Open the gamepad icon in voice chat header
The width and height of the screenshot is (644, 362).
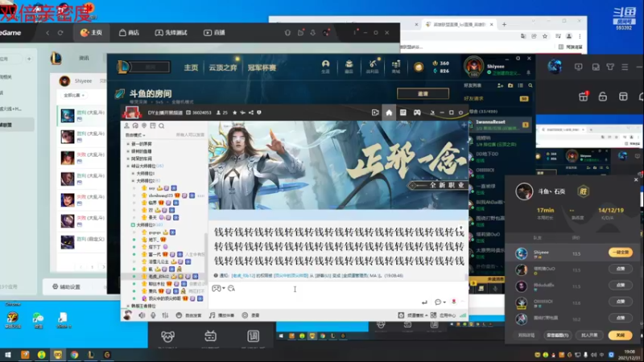coord(417,113)
